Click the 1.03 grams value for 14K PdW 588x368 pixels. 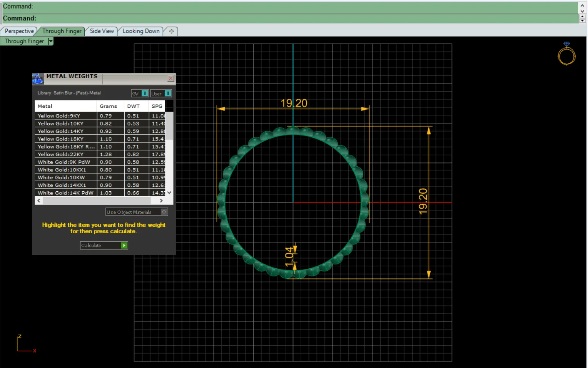click(106, 193)
